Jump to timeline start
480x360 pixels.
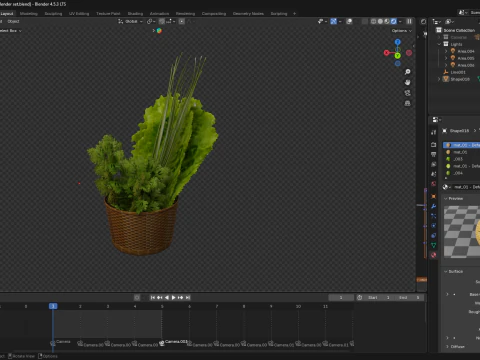pyautogui.click(x=152, y=297)
